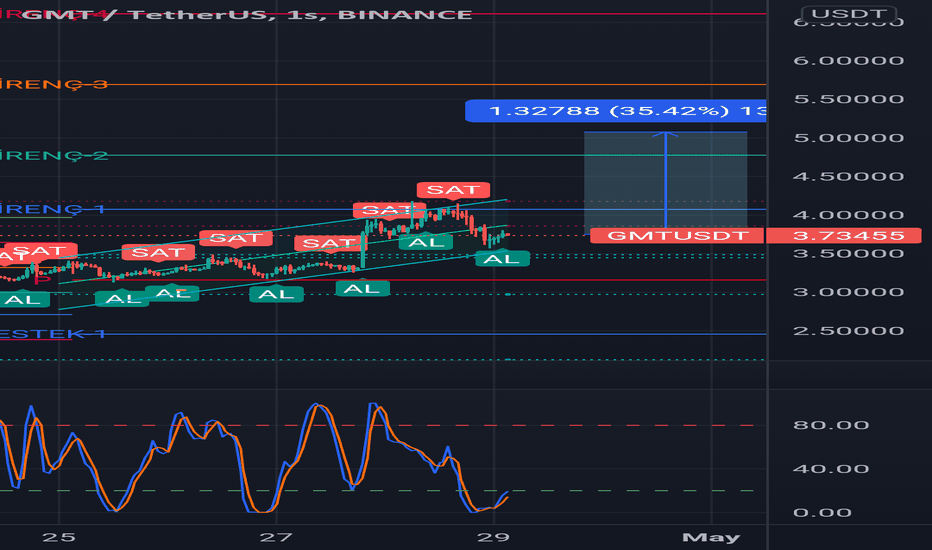Click the date label 29 on time axis

[493, 538]
